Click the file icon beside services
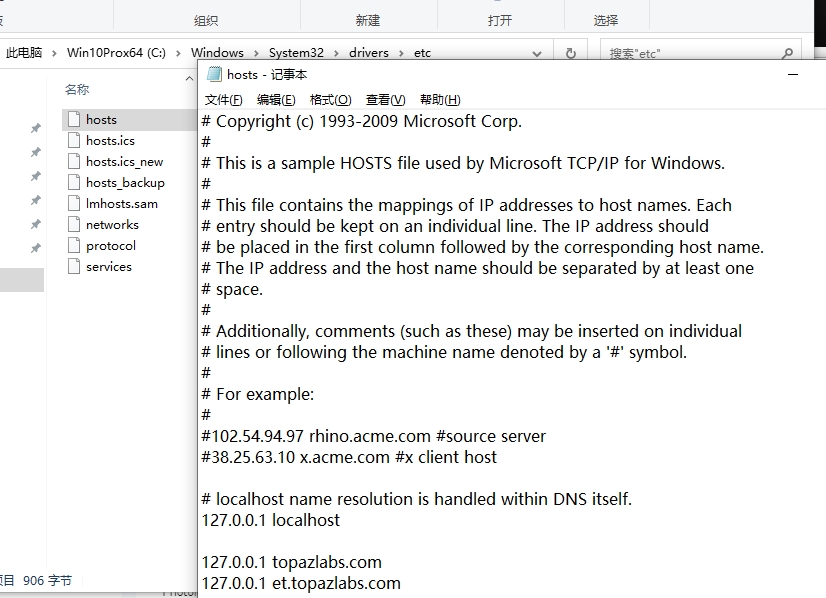Screen dimensions: 826x598 click(74, 267)
